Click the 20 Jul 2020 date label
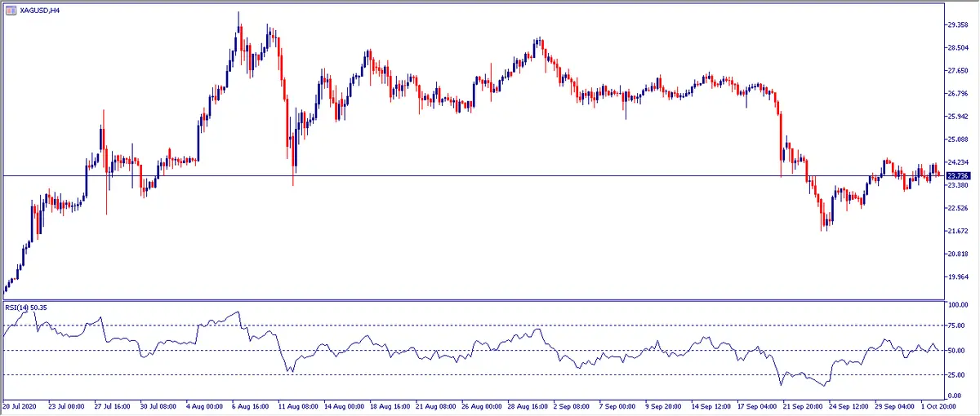The image size is (980, 416). [20, 406]
